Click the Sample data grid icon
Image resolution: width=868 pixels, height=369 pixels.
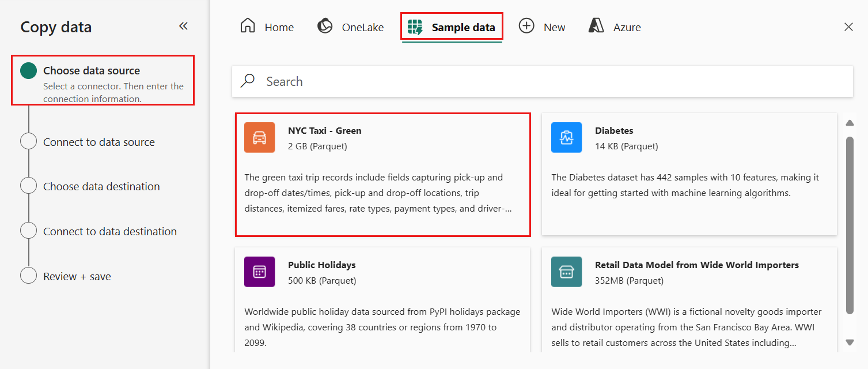(x=415, y=27)
